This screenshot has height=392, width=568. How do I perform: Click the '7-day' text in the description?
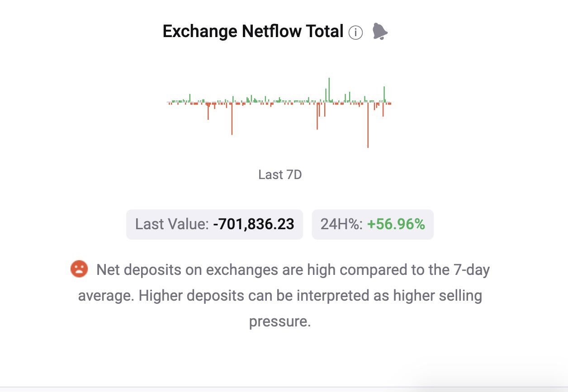pyautogui.click(x=472, y=270)
